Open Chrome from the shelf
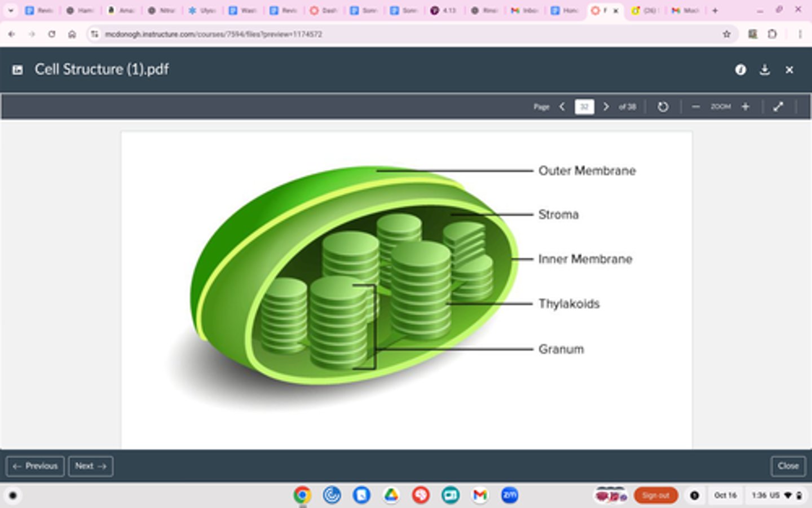The height and width of the screenshot is (508, 812). coord(302,496)
